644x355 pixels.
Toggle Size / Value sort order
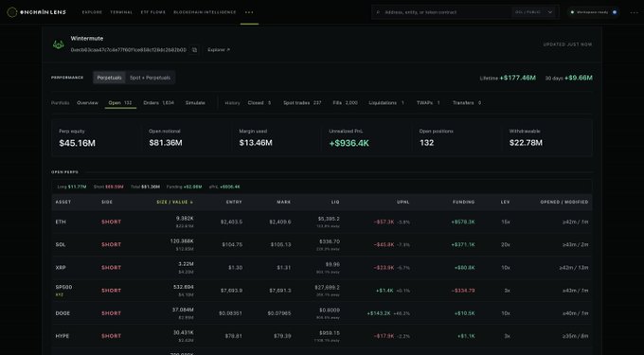174,202
